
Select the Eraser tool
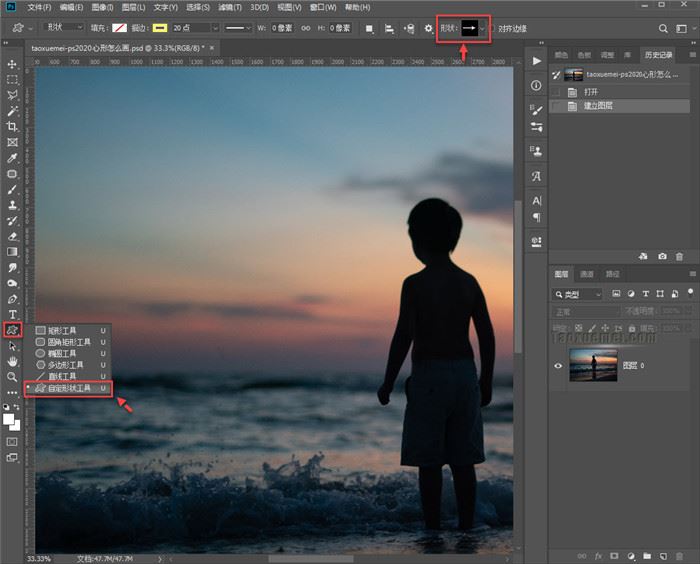pyautogui.click(x=12, y=236)
